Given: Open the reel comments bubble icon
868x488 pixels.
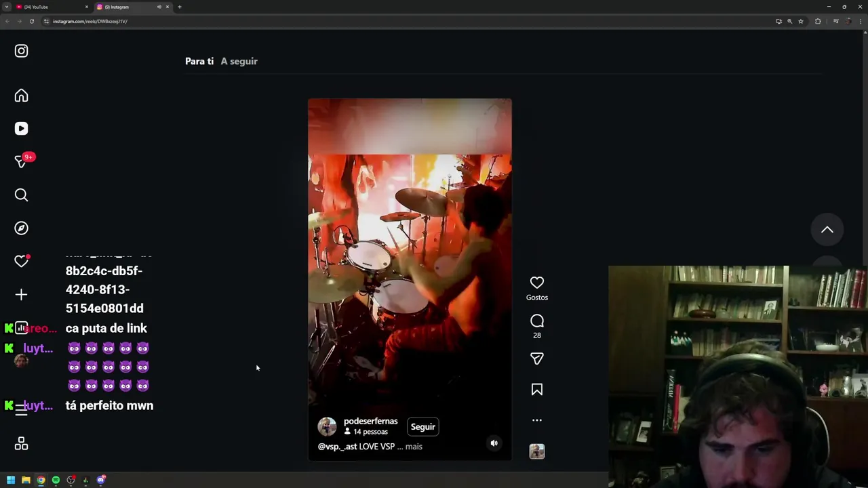Looking at the screenshot, I should coord(537,321).
